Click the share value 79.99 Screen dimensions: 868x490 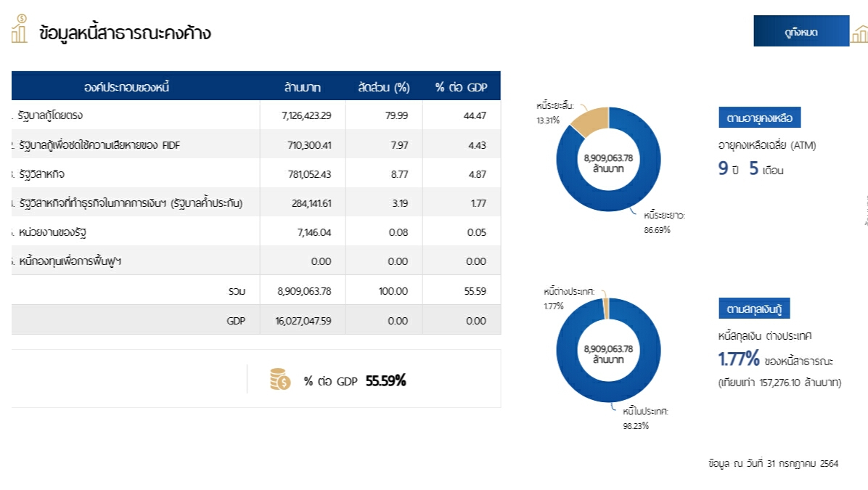pyautogui.click(x=396, y=115)
